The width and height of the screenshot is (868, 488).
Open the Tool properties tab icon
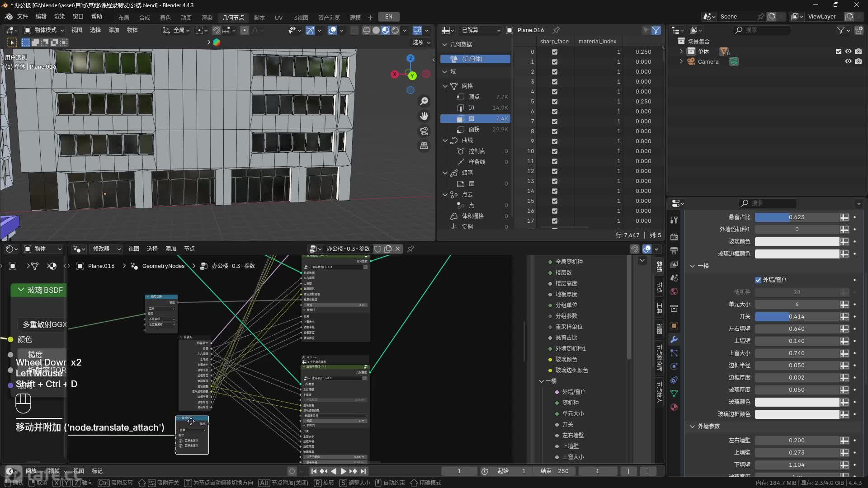pos(674,220)
